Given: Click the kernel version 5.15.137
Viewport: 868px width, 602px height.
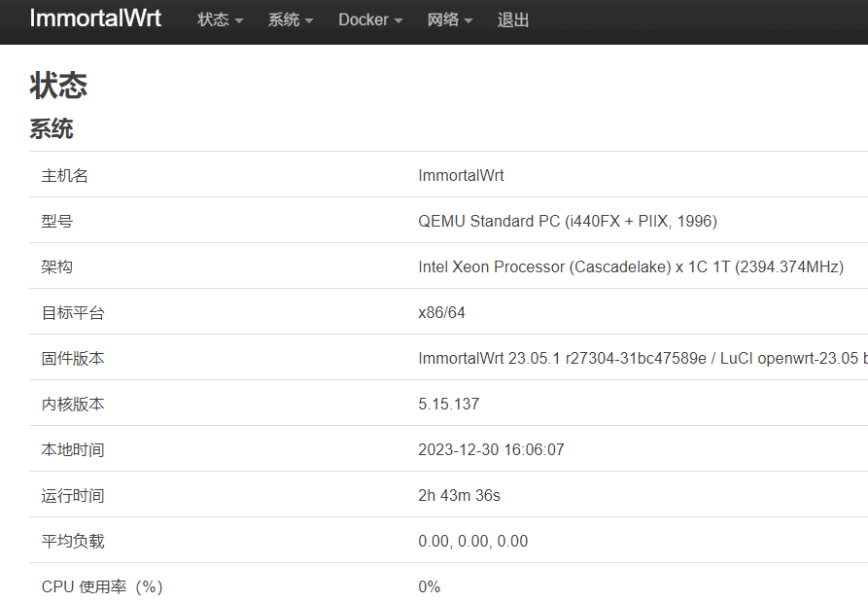Looking at the screenshot, I should coord(448,405).
